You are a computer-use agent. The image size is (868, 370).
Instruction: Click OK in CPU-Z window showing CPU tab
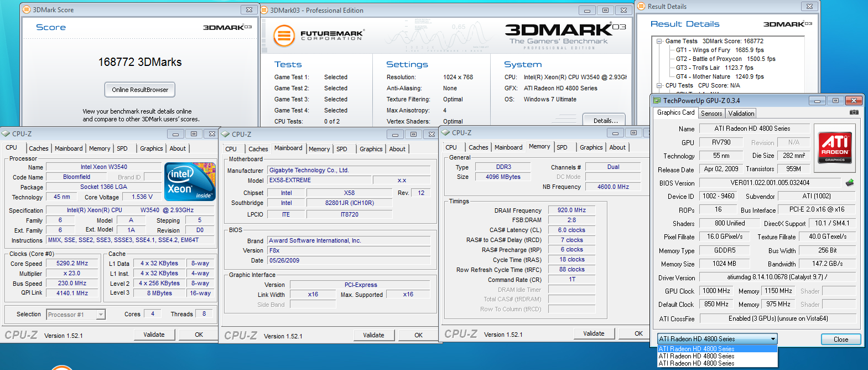(x=199, y=335)
